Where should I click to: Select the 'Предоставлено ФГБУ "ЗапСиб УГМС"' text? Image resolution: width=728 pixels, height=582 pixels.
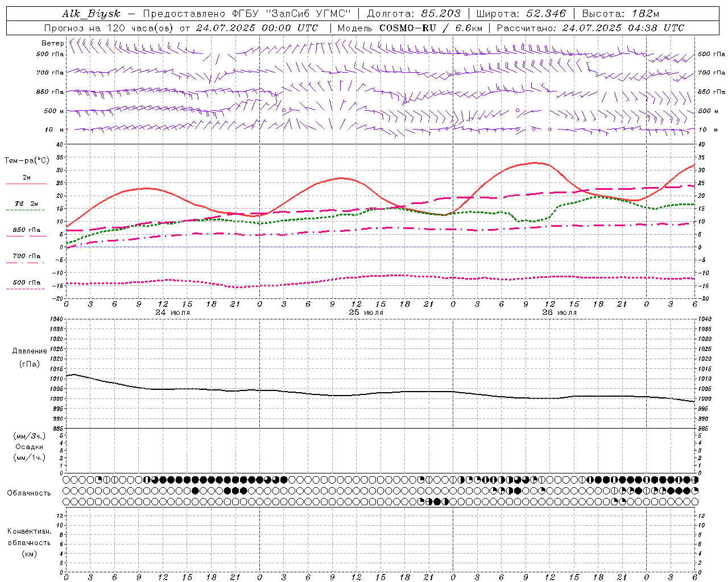pos(247,14)
